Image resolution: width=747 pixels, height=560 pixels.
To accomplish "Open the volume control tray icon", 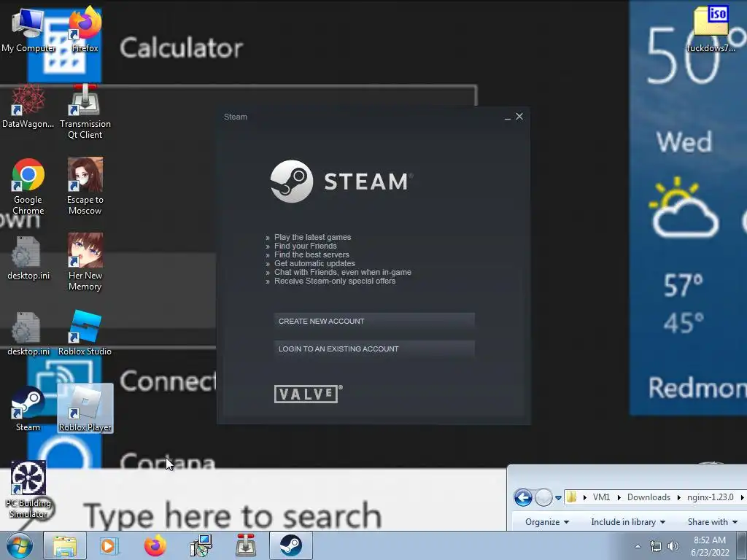I will coord(673,546).
